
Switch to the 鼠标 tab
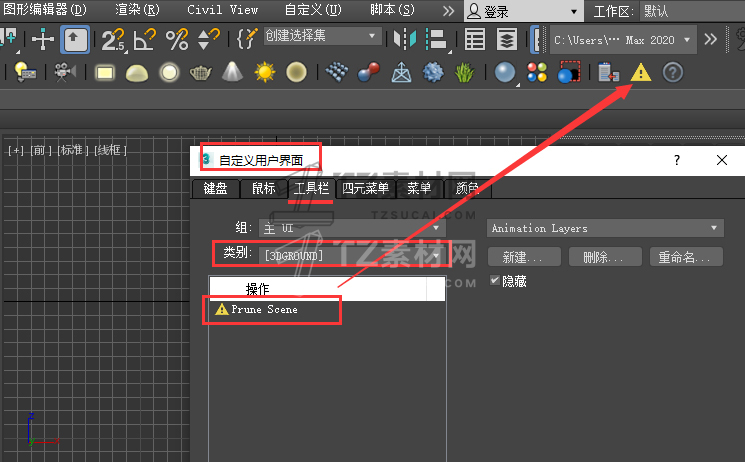coord(264,189)
